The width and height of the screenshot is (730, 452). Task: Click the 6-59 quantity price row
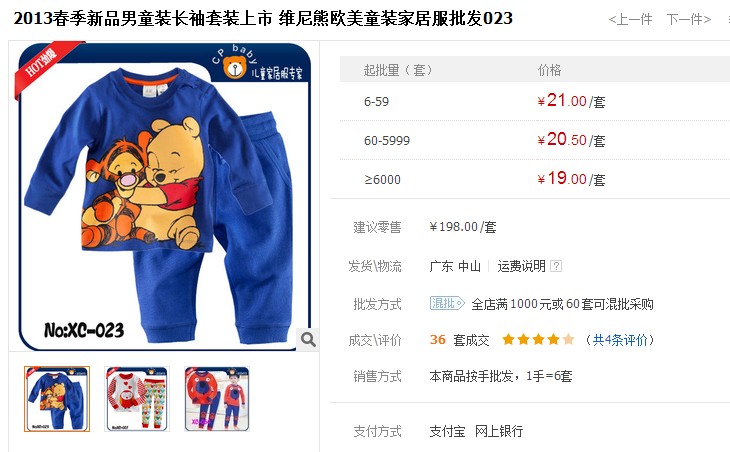point(534,101)
